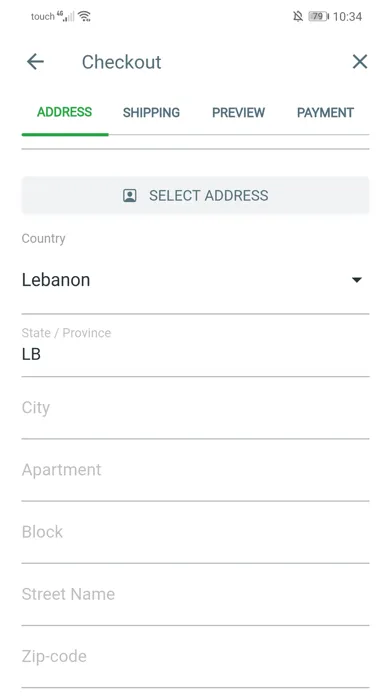
Task: Switch to the Preview tab
Action: (238, 113)
